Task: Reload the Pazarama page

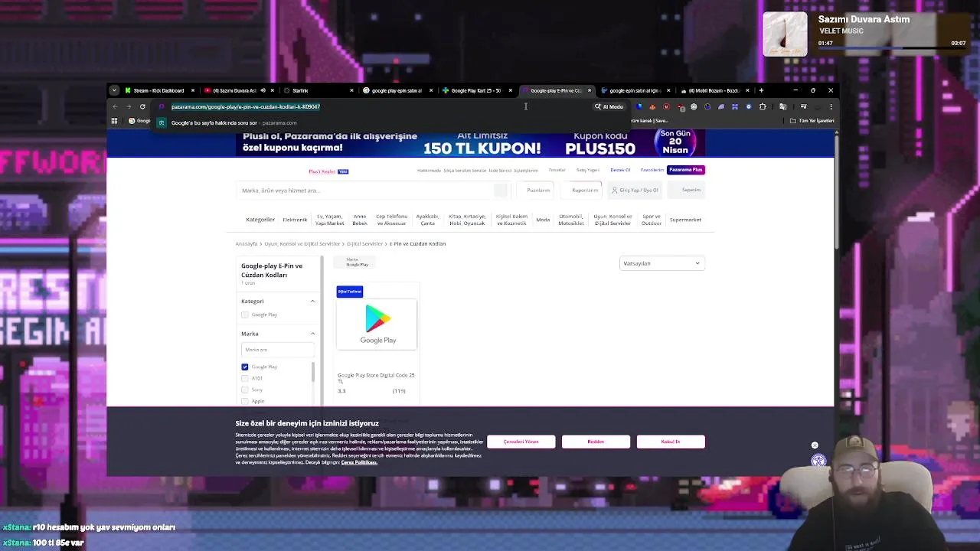Action: pos(142,106)
